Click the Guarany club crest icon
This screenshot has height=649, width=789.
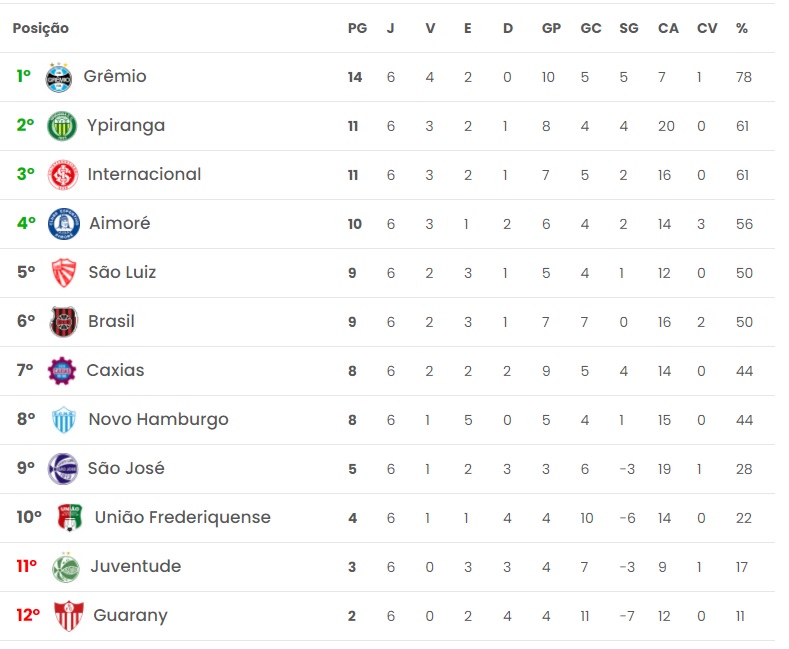coord(68,616)
